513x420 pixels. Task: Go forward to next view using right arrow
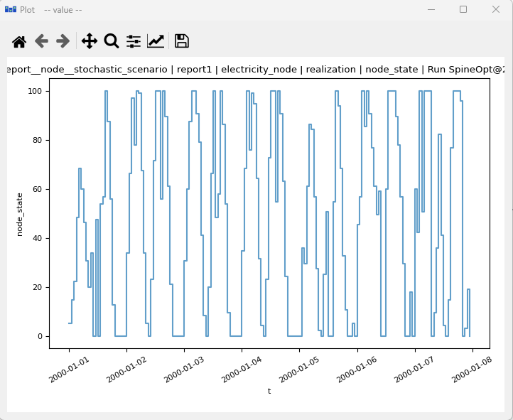tap(63, 41)
